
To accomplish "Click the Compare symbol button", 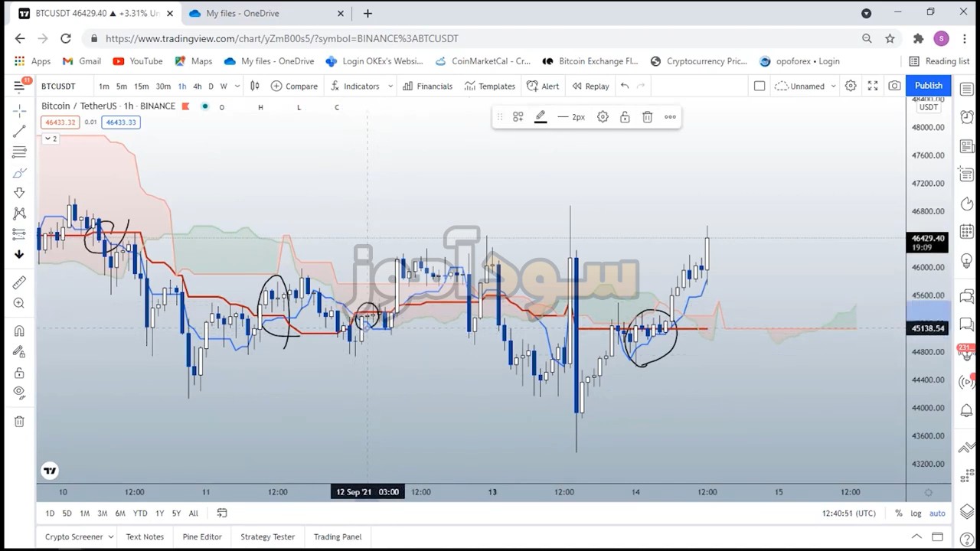I will point(294,86).
